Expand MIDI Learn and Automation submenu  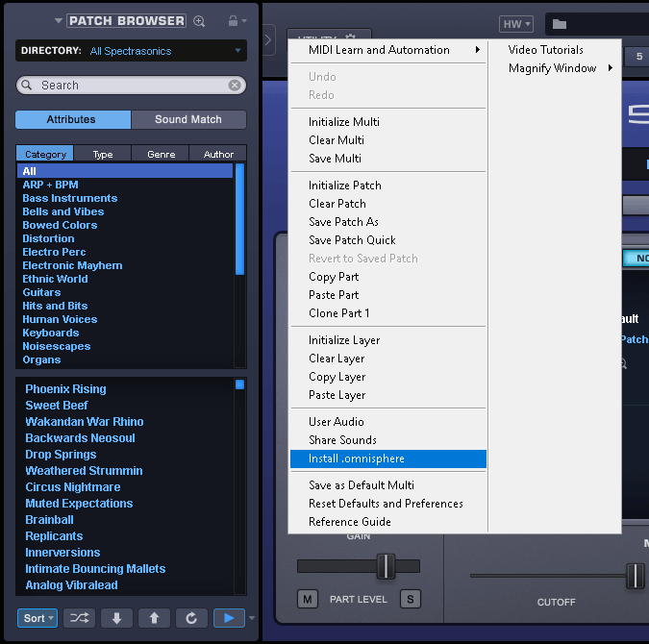click(x=388, y=50)
